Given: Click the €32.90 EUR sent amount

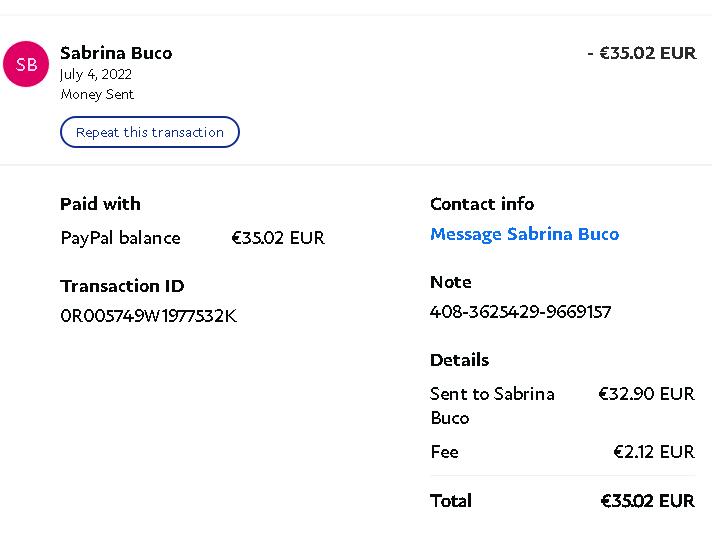Looking at the screenshot, I should pyautogui.click(x=646, y=394).
